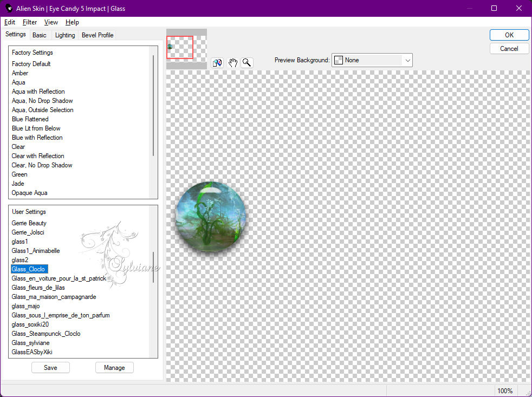Select the Glass1_Animabelle user setting

click(x=36, y=251)
